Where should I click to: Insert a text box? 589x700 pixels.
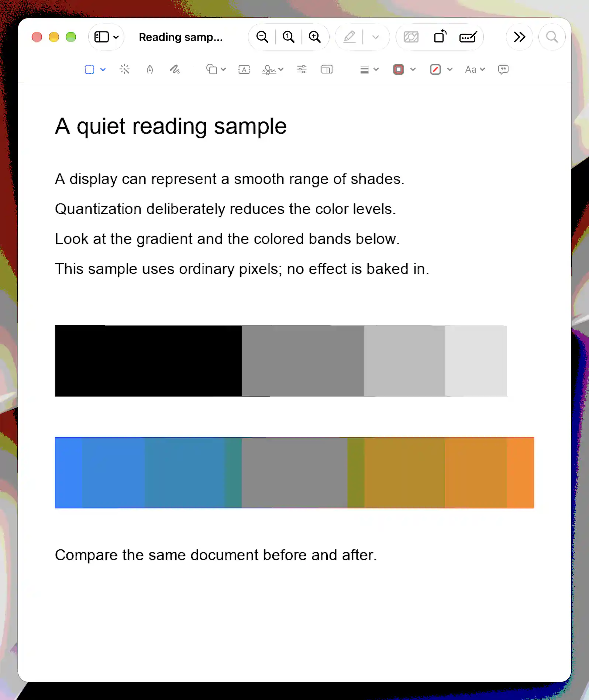[244, 69]
